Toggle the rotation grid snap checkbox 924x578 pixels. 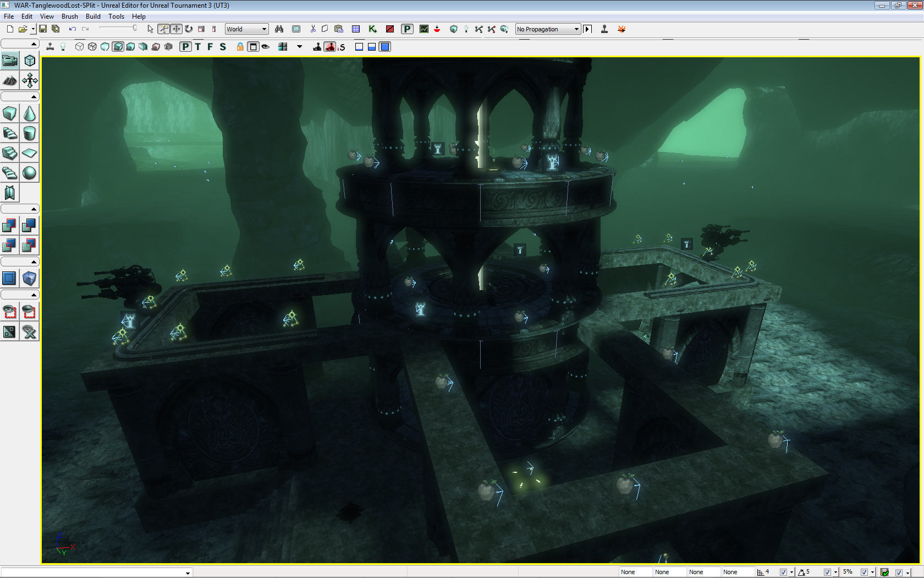827,572
